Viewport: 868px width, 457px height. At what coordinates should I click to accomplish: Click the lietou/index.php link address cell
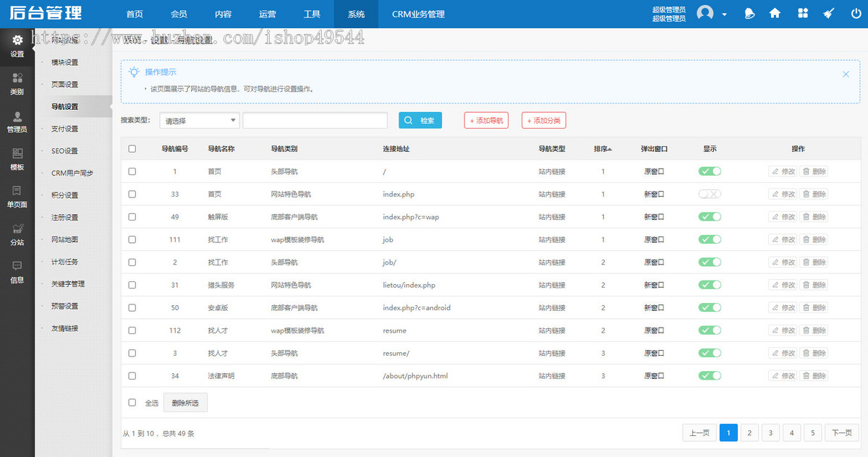409,285
